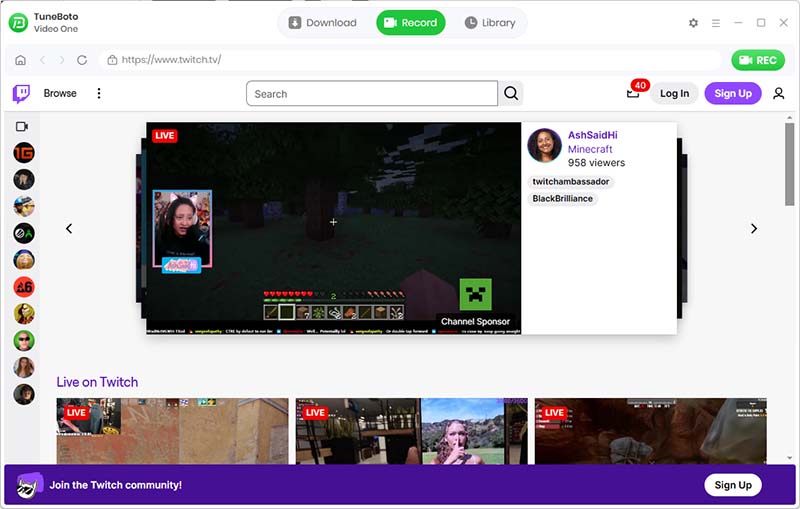Open the second sidebar channel avatar
Screen dimensions: 800x509
[x=24, y=180]
